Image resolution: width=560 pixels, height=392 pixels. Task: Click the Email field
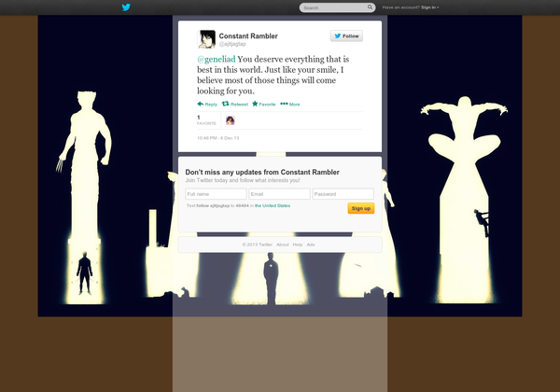pyautogui.click(x=280, y=194)
